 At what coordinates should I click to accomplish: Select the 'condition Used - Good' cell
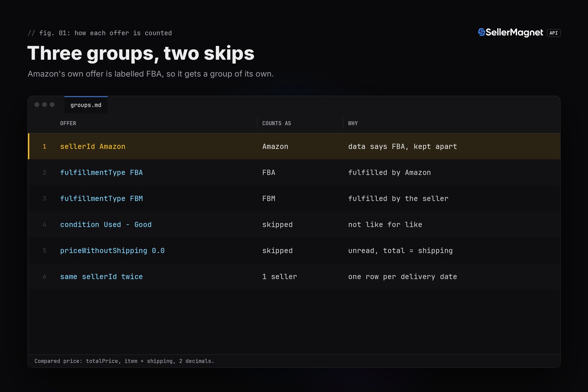pos(106,225)
